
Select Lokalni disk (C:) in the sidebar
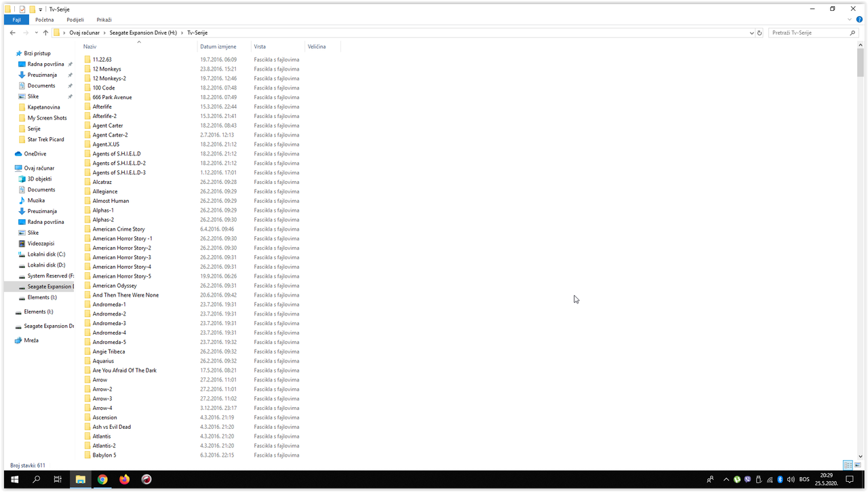pos(42,254)
